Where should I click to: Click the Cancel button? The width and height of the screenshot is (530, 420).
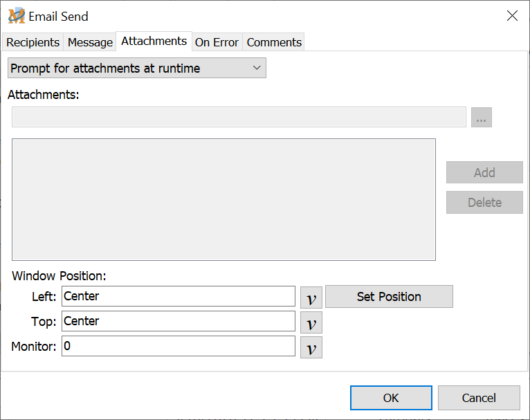479,398
